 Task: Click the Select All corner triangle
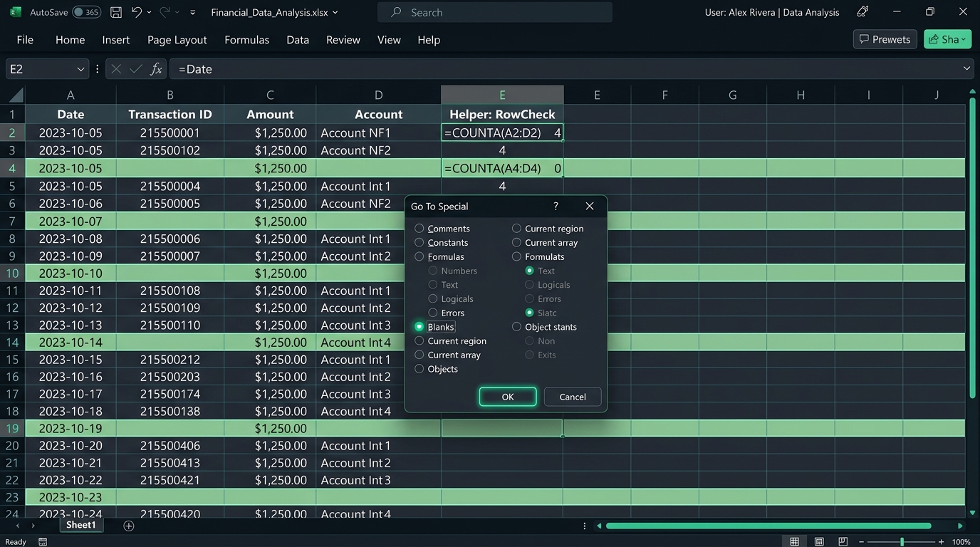point(16,95)
